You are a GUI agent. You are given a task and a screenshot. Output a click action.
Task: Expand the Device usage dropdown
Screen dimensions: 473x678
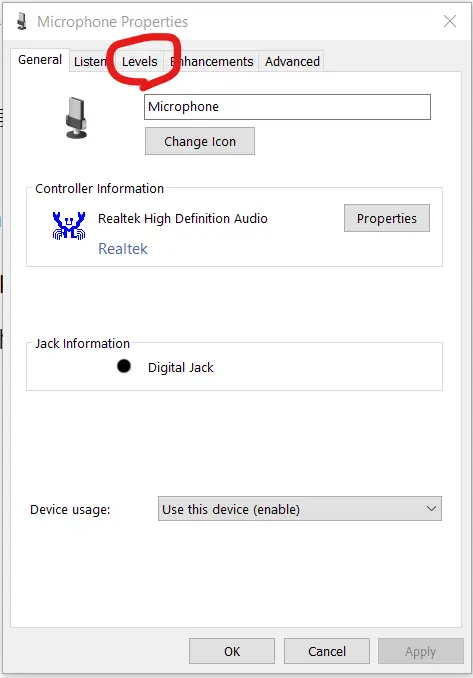click(x=300, y=508)
